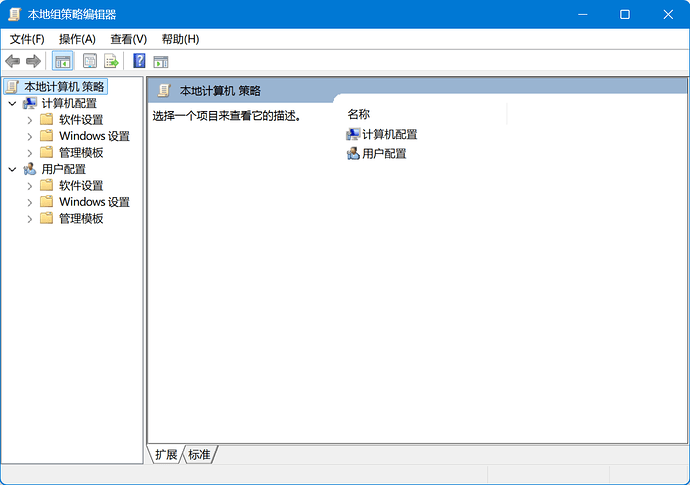Viewport: 690px width, 485px height.
Task: Select 用户配置 label in the tree
Action: pyautogui.click(x=63, y=169)
